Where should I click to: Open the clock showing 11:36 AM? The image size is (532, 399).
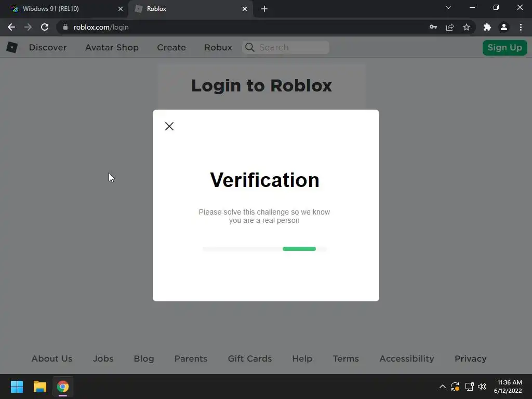click(508, 387)
